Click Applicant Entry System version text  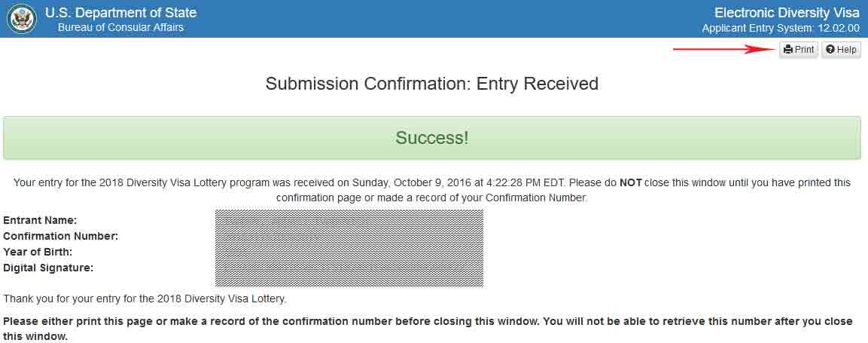click(781, 28)
